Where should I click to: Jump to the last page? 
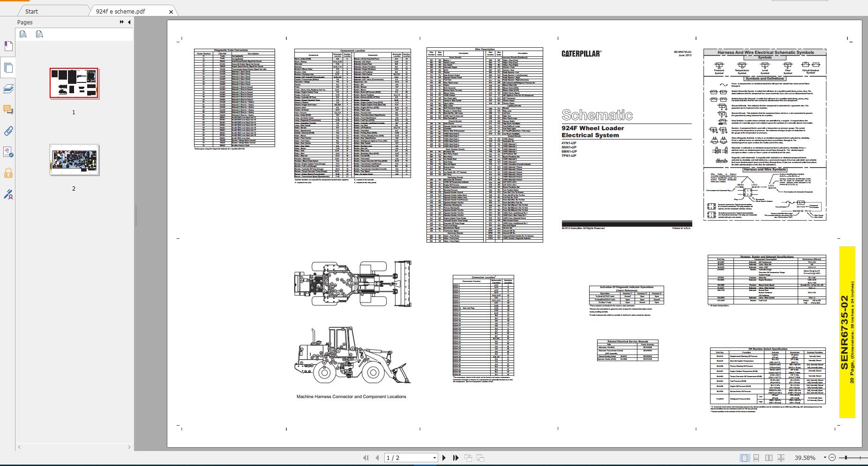[x=455, y=458]
